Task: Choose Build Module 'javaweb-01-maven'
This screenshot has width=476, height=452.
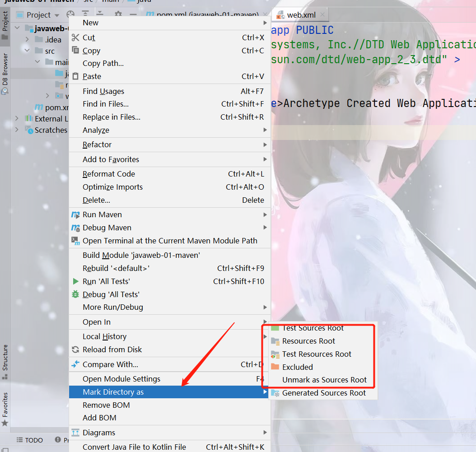Action: tap(169, 255)
